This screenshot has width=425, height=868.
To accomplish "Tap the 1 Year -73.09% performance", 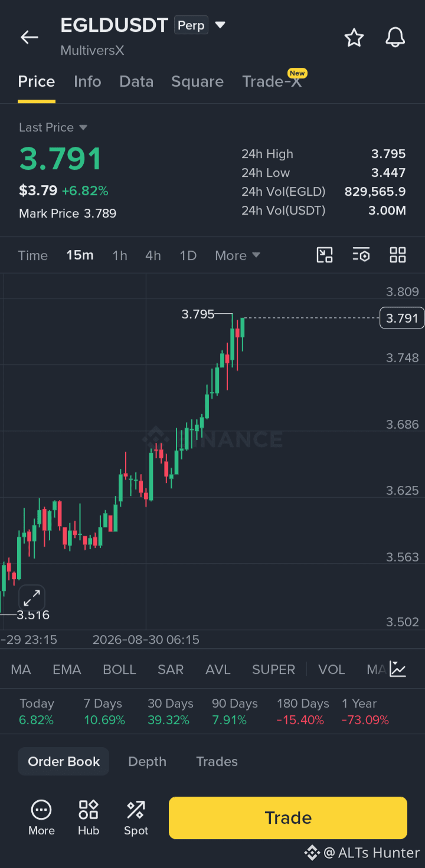I will [365, 712].
